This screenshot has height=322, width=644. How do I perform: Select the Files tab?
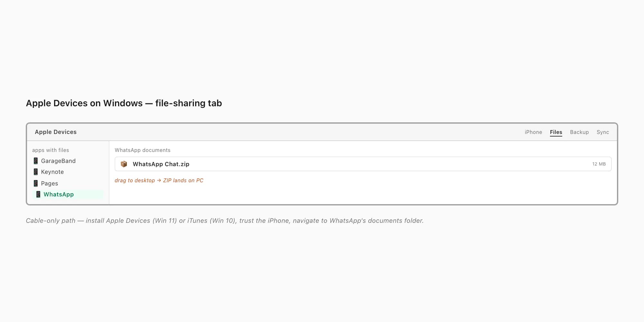click(x=556, y=132)
